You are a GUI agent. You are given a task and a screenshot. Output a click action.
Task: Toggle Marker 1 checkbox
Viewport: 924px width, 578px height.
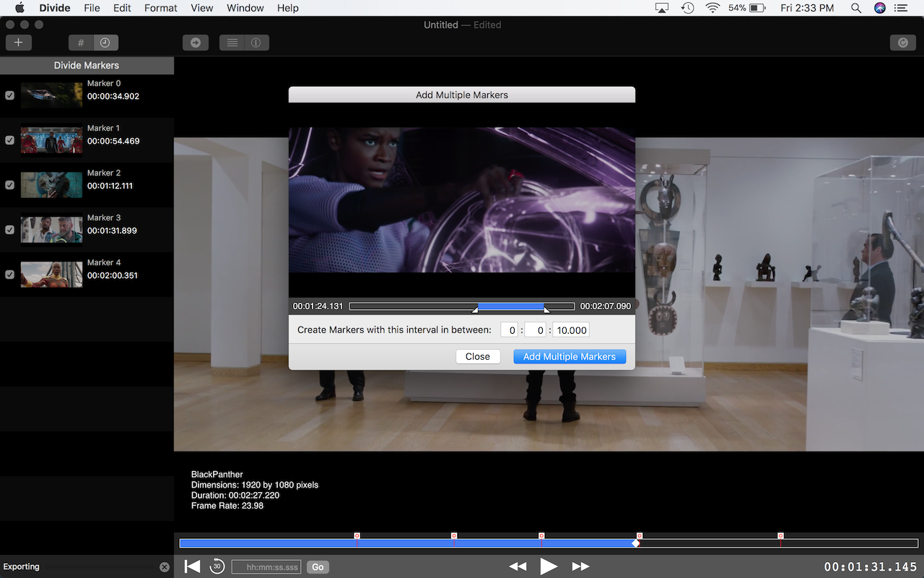[9, 140]
